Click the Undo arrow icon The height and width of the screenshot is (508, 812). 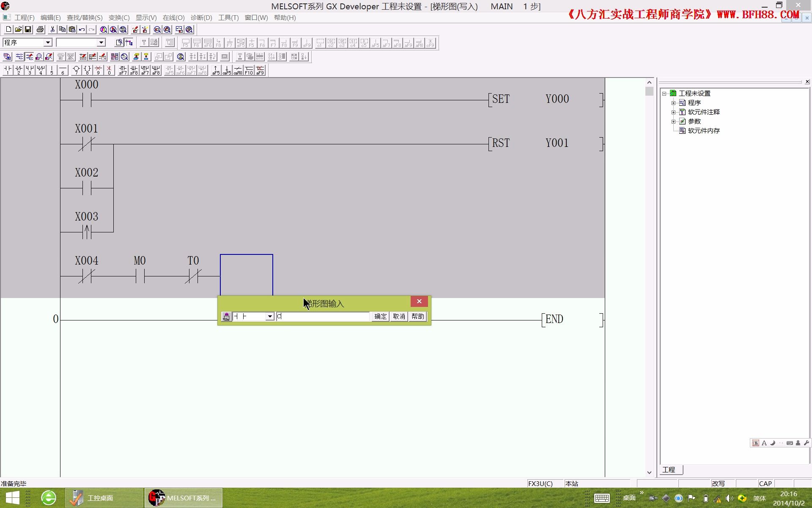[x=82, y=29]
